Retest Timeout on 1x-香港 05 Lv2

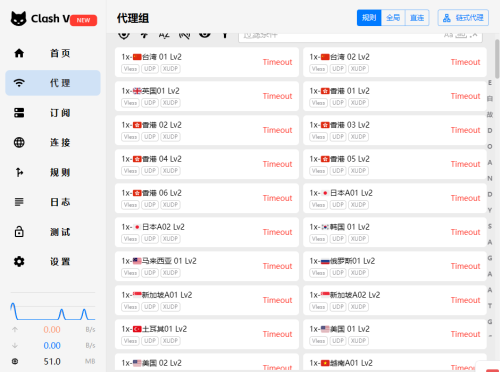[x=465, y=164]
